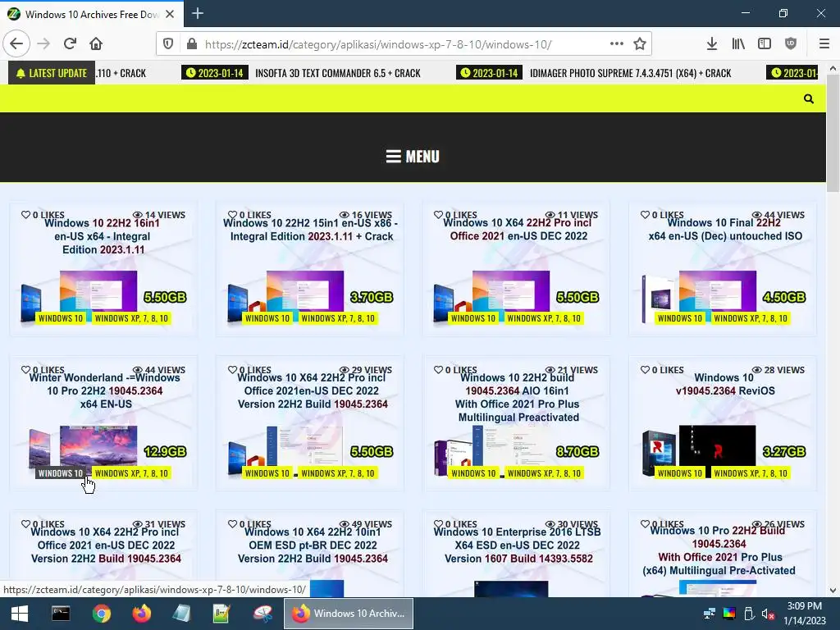Image resolution: width=840 pixels, height=630 pixels.
Task: Open the Firefox hamburger application menu
Action: coord(824,44)
